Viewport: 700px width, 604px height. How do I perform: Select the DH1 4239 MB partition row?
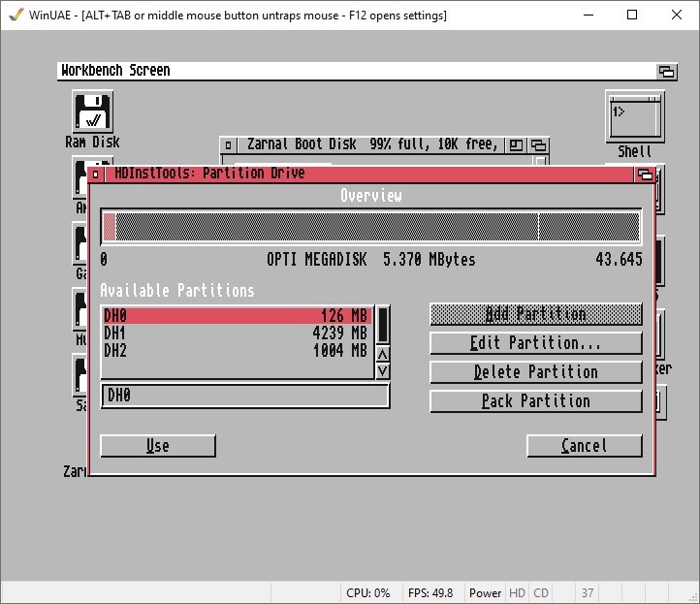(237, 334)
